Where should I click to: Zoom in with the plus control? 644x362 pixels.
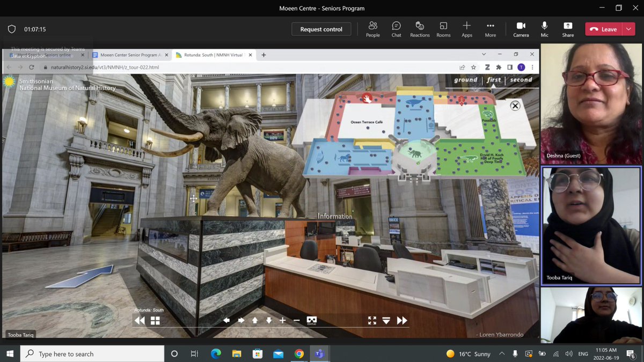[283, 320]
